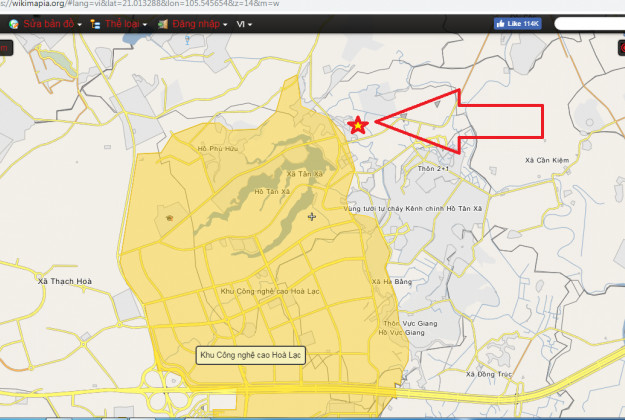Viewport: 625px width, 420px height.
Task: Click the Đăng nhập login icon
Action: click(163, 23)
